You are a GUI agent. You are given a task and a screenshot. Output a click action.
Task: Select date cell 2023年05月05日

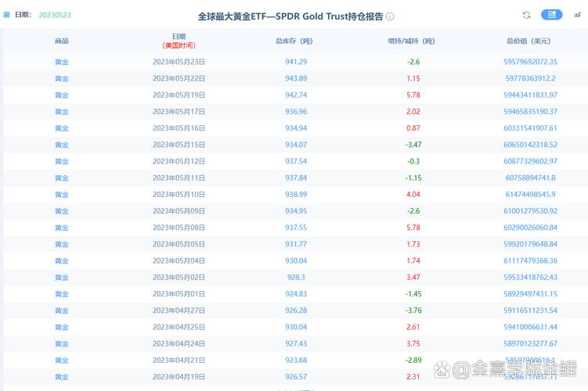click(179, 244)
